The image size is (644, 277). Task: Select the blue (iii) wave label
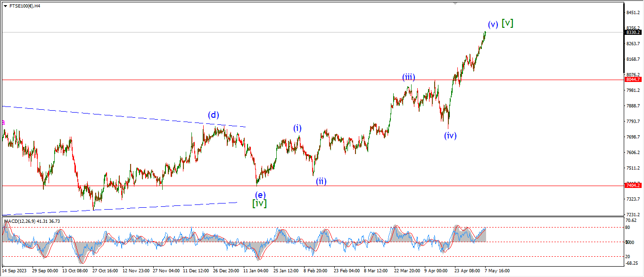408,77
